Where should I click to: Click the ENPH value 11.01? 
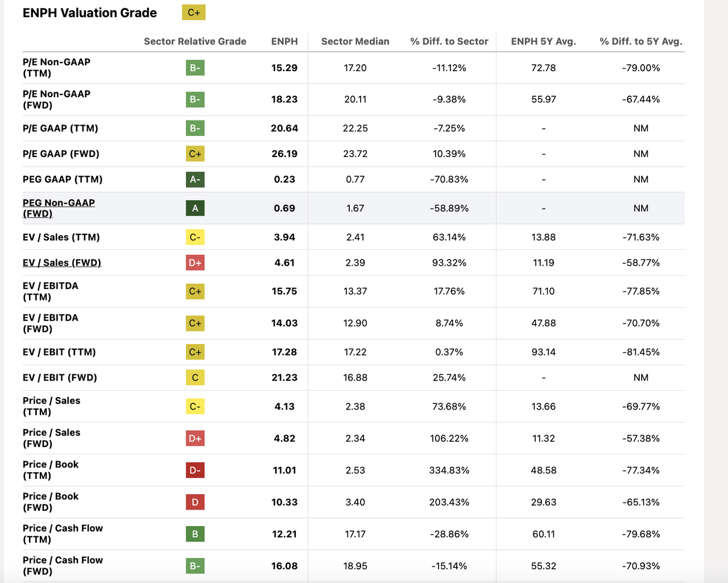(284, 470)
